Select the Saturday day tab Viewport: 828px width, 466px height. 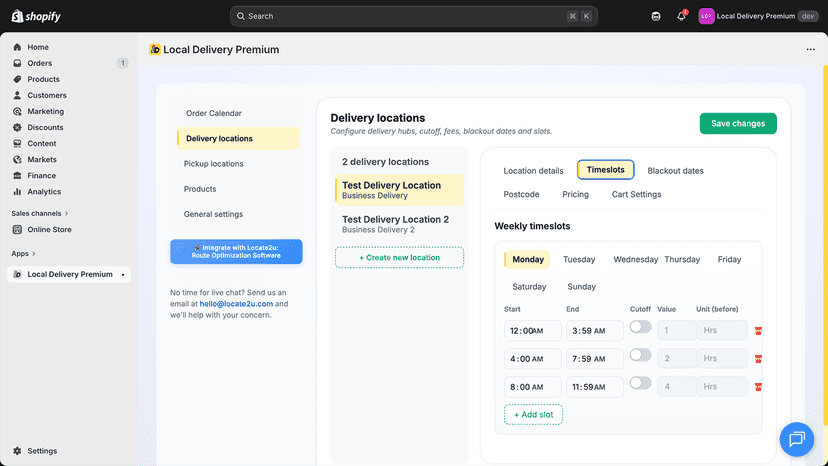coord(529,286)
